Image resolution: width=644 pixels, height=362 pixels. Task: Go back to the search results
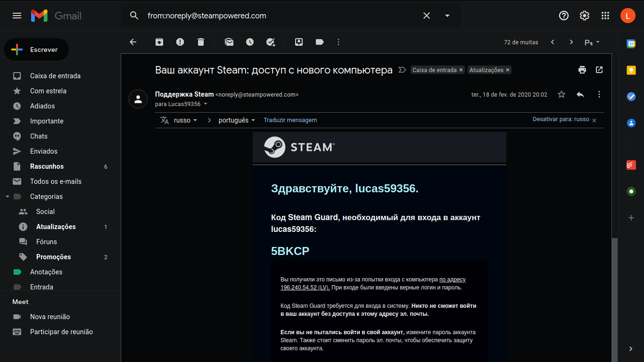(133, 42)
